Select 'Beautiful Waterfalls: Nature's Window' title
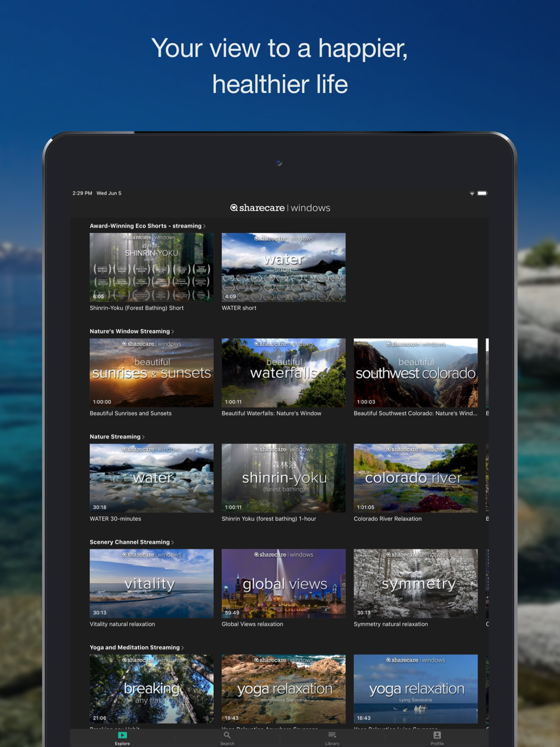The height and width of the screenshot is (747, 560). [272, 413]
